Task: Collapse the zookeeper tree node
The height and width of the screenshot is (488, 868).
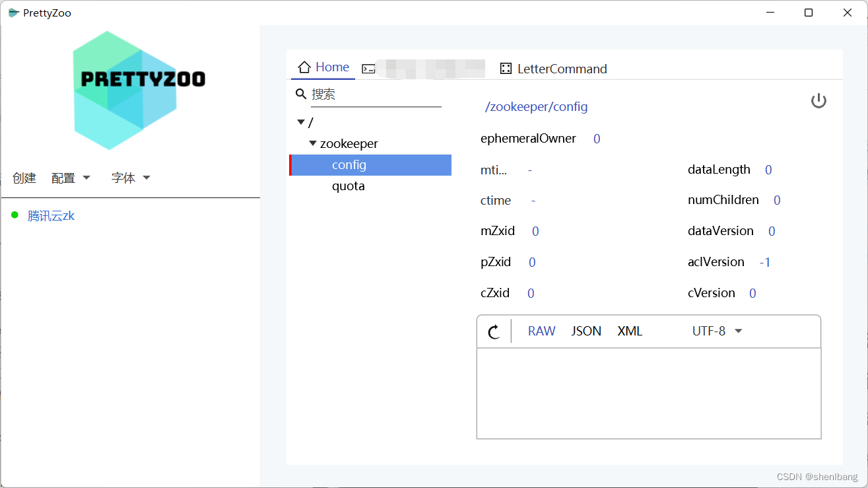Action: click(312, 143)
